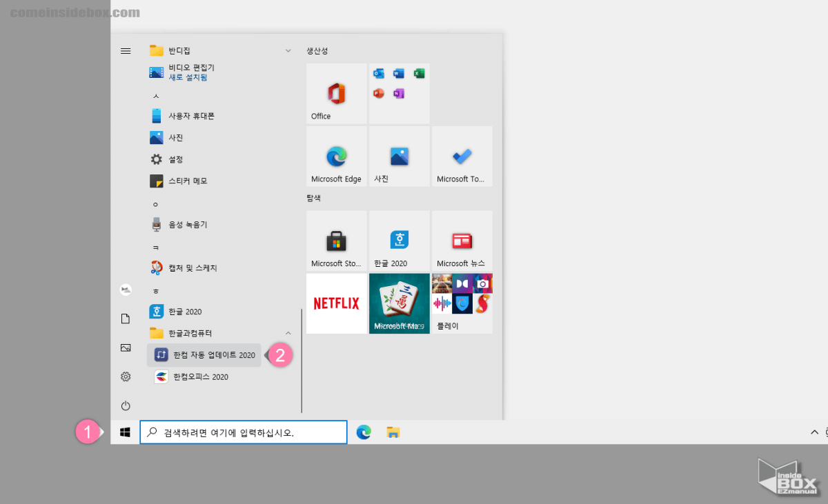Open Settings gear in Start sidebar
This screenshot has width=828, height=504.
click(x=126, y=376)
